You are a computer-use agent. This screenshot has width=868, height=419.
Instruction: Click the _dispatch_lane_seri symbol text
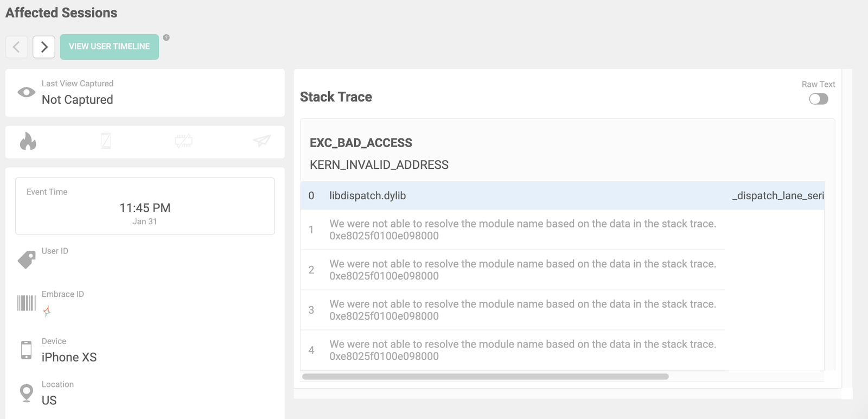click(x=778, y=195)
